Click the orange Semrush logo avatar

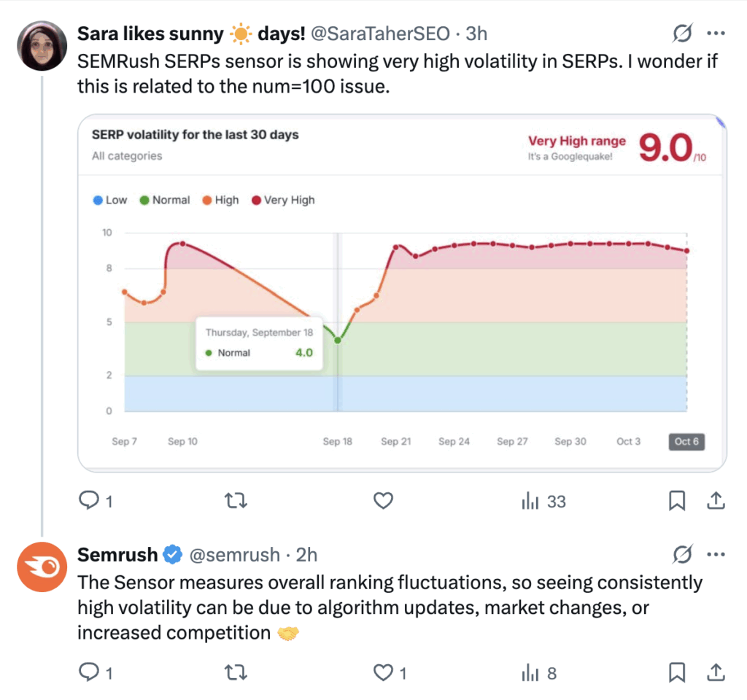[42, 567]
